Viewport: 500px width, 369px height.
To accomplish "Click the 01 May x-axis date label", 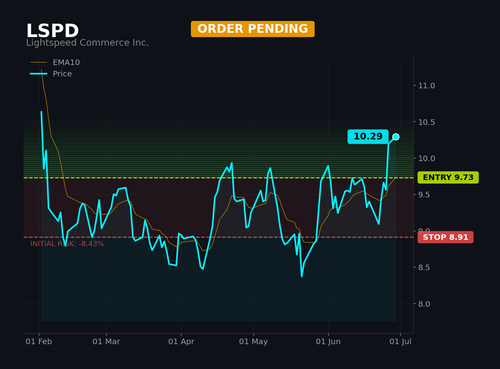I will pos(253,341).
